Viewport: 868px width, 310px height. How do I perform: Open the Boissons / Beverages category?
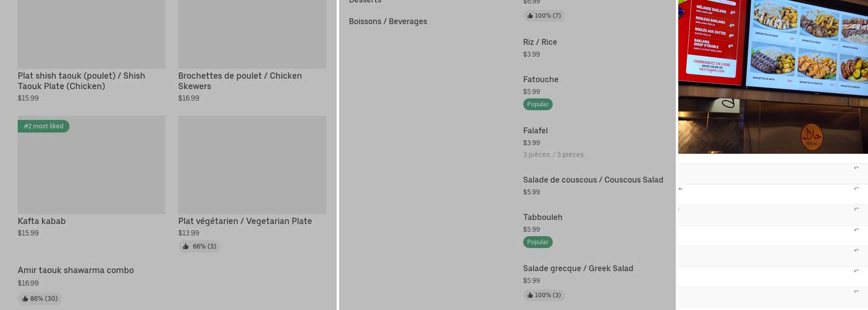(x=387, y=22)
